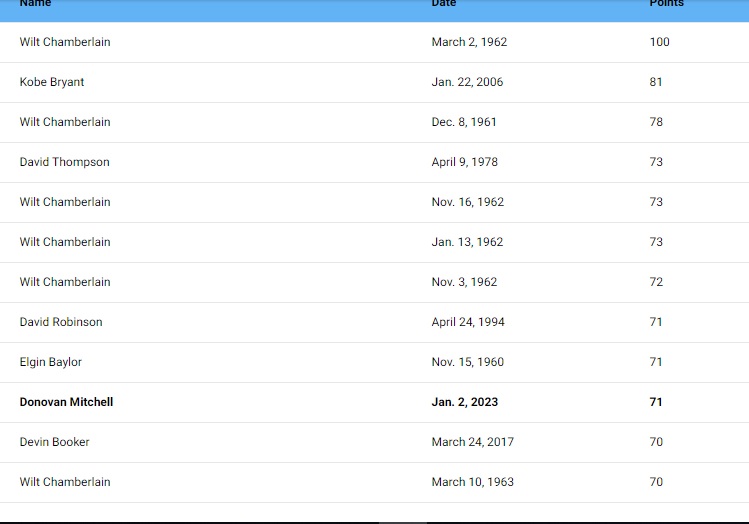Select the Dec. 8, 1961 date
Image resolution: width=749 pixels, height=524 pixels.
(x=464, y=122)
